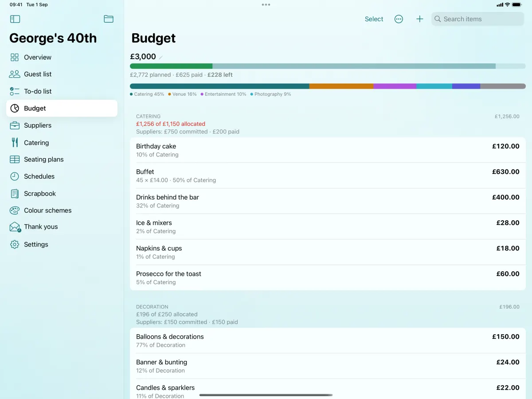Click the George's 40th event title
This screenshot has width=532, height=399.
click(x=53, y=38)
